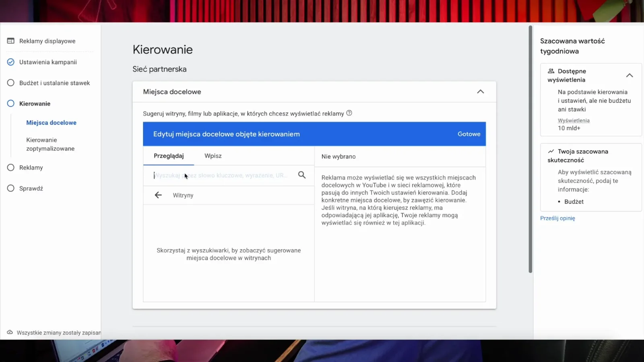Screen dimensions: 644x362
Task: Select the Sprawdź step circle
Action: [11, 188]
